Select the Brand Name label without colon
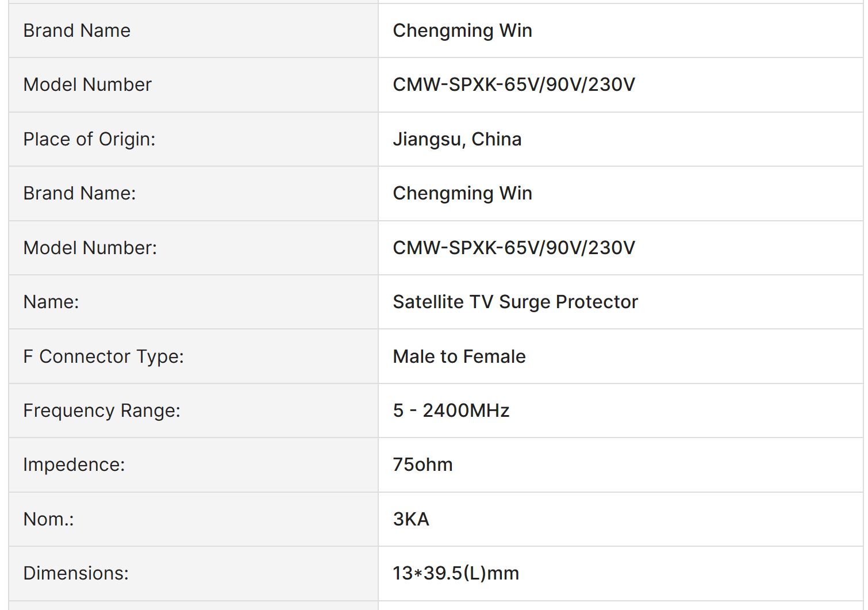868x610 pixels. tap(76, 30)
